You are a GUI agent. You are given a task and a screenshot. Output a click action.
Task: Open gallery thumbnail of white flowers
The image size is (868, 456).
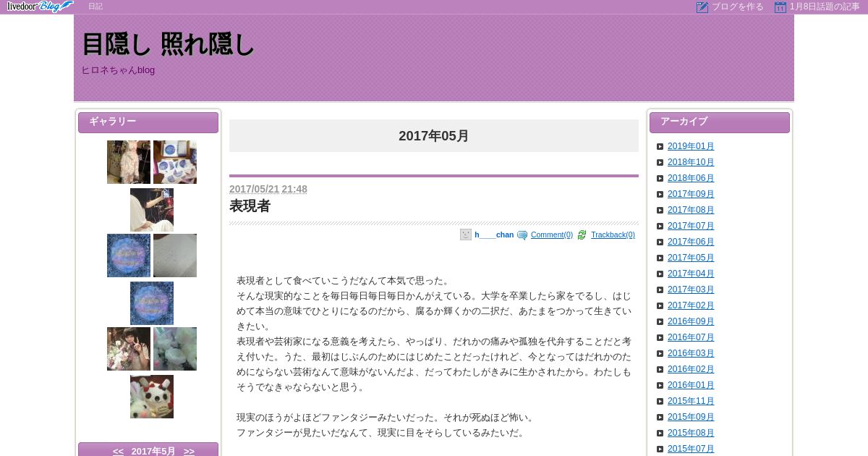(175, 349)
